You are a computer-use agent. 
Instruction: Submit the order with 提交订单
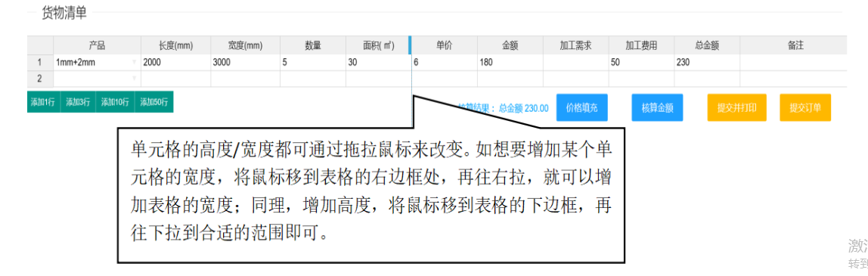point(805,108)
